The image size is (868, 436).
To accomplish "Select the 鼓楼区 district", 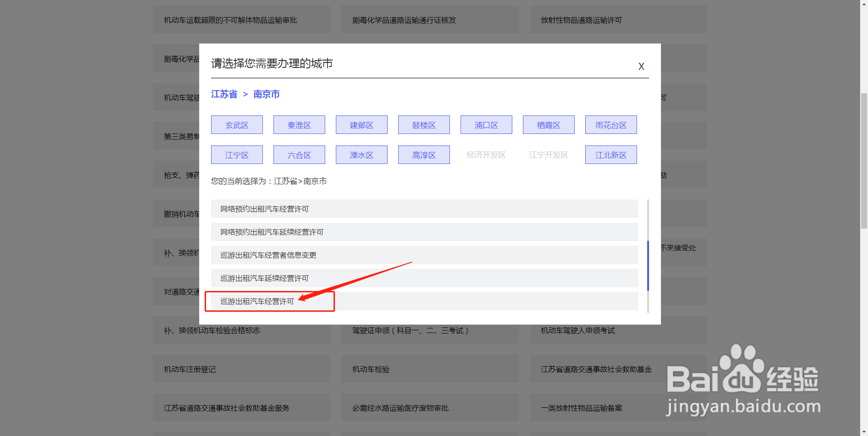I will click(424, 124).
